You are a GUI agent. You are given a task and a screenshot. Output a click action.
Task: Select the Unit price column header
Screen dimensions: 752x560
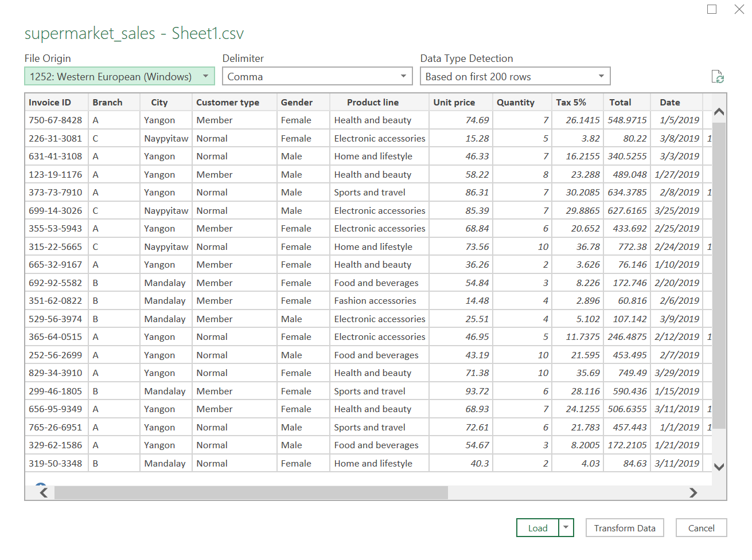pos(453,102)
